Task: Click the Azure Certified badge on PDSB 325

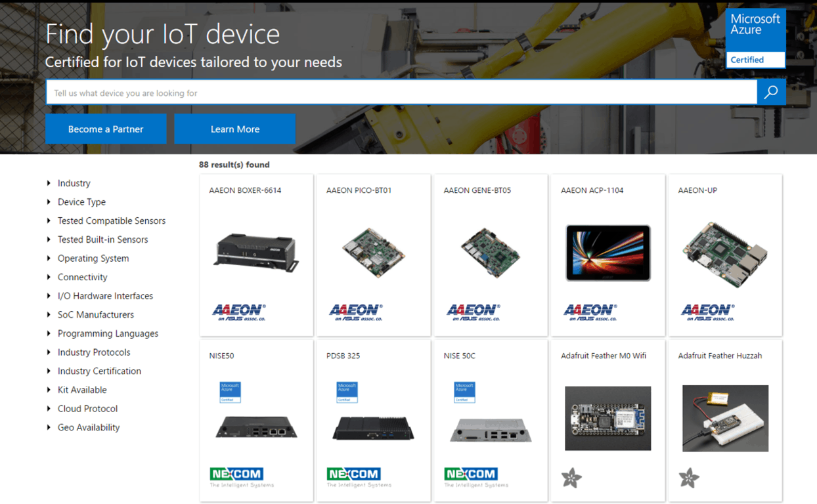Action: (x=347, y=392)
